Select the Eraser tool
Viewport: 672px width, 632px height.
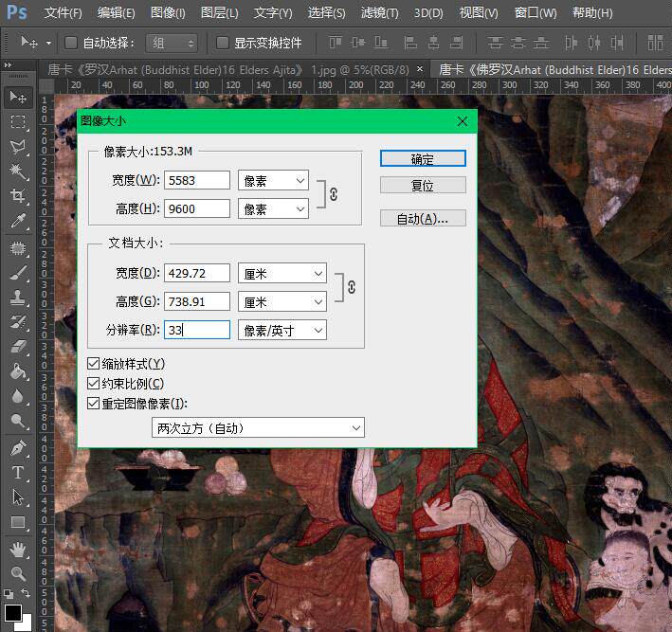(18, 346)
